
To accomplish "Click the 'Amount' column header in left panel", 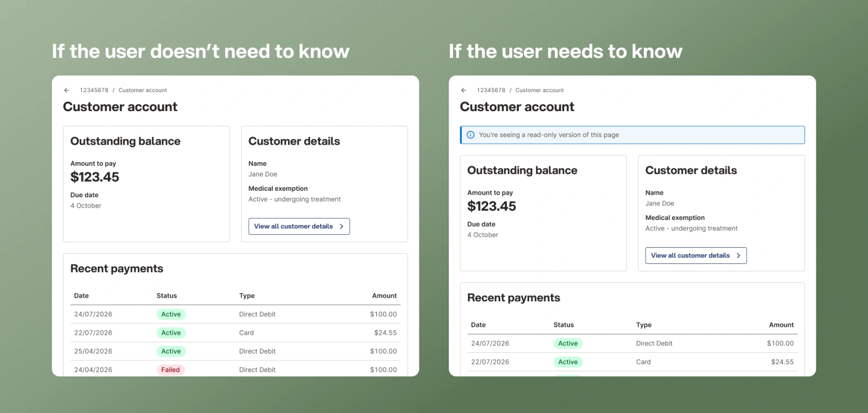I will 385,296.
